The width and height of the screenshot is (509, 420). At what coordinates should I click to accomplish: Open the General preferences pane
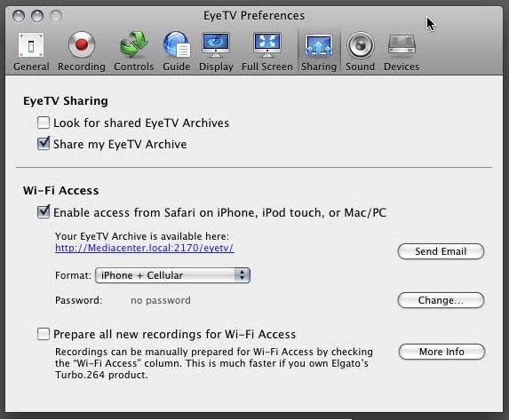31,52
